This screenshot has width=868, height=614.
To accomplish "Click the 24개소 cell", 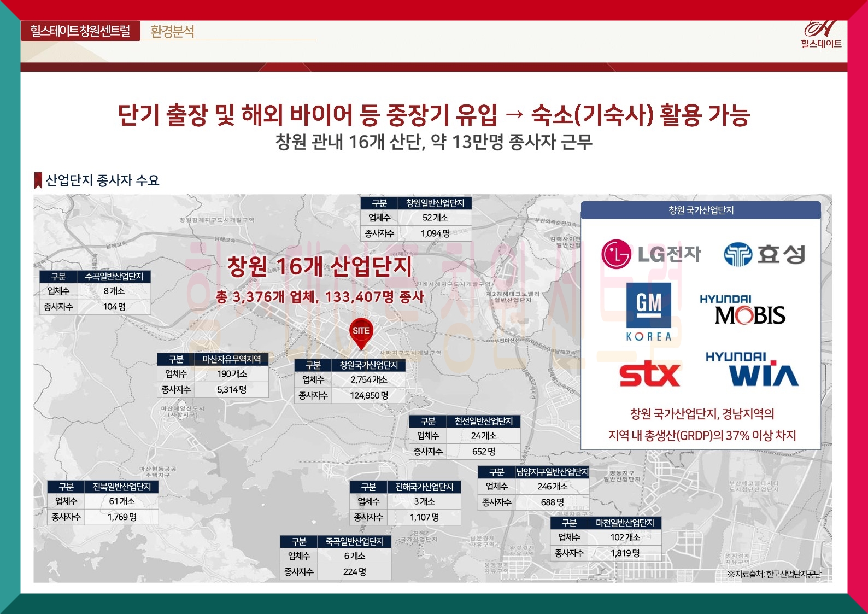I will coord(484,436).
